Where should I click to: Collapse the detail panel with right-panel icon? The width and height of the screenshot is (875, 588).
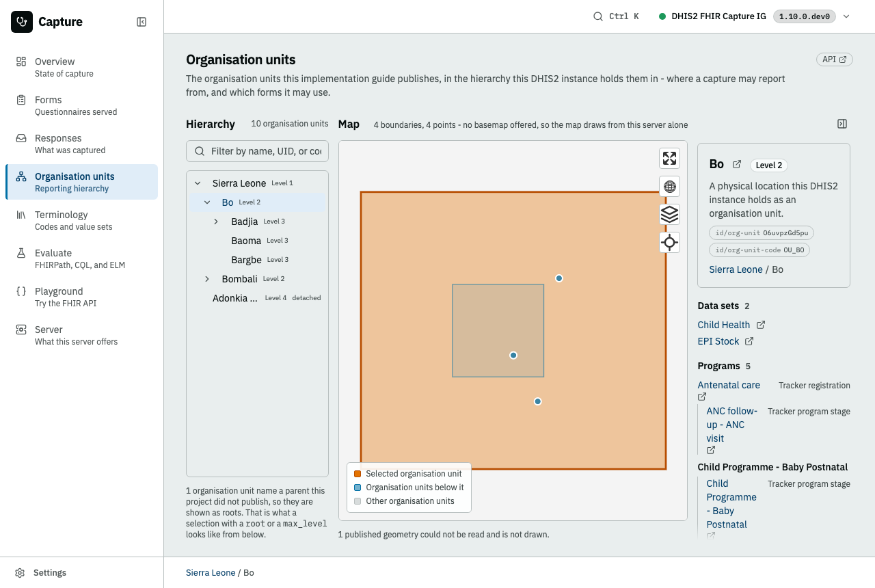tap(842, 124)
